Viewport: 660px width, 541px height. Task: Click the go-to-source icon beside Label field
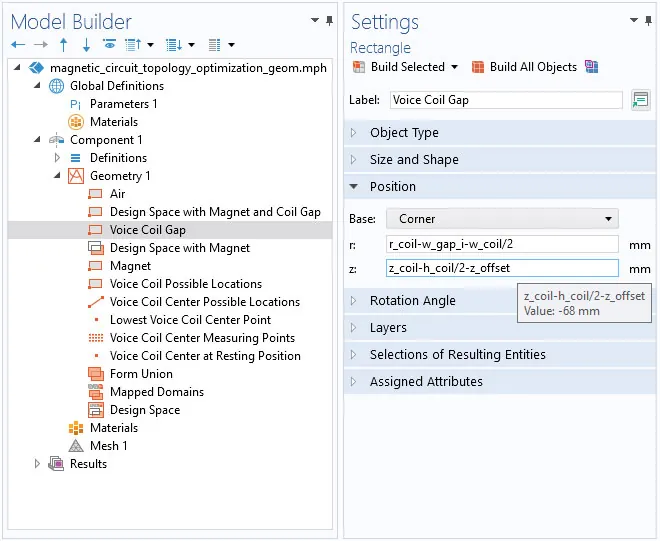click(640, 100)
